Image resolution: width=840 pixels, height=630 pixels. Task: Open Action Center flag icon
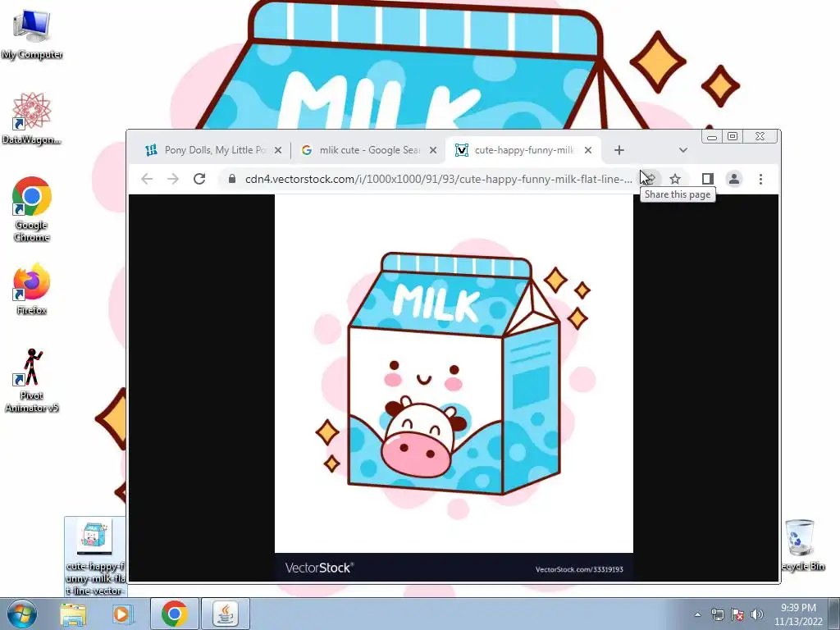737,614
